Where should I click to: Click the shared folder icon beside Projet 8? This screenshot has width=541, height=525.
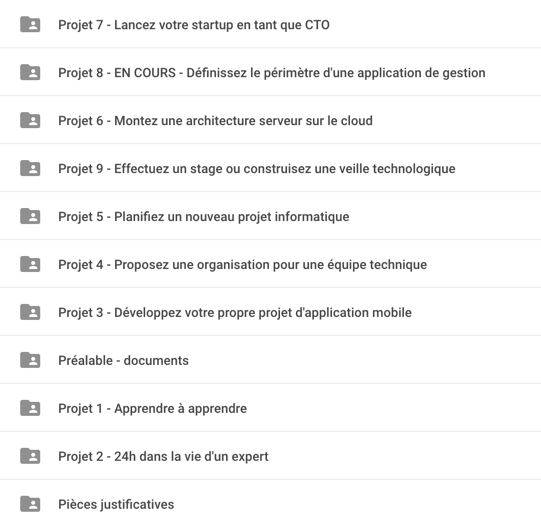click(30, 72)
